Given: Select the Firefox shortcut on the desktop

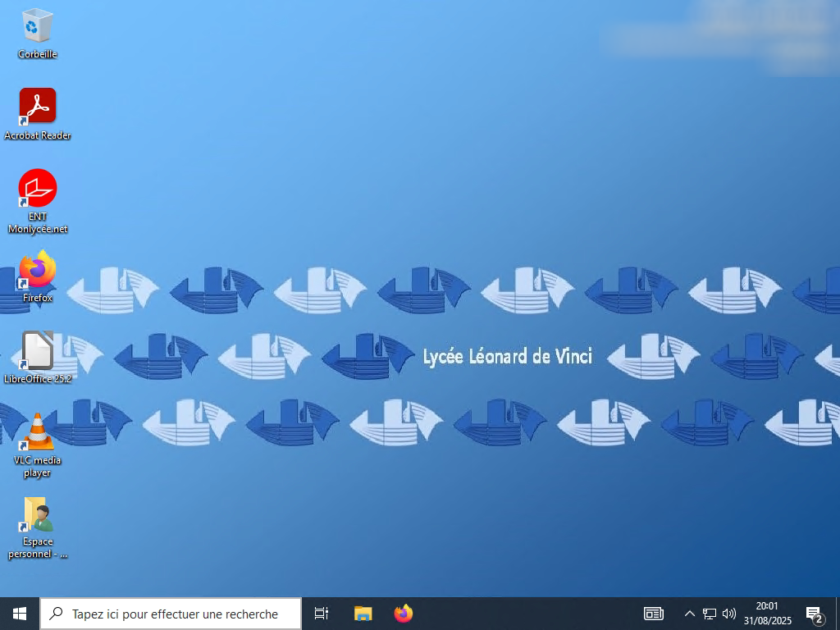Looking at the screenshot, I should click(x=37, y=270).
